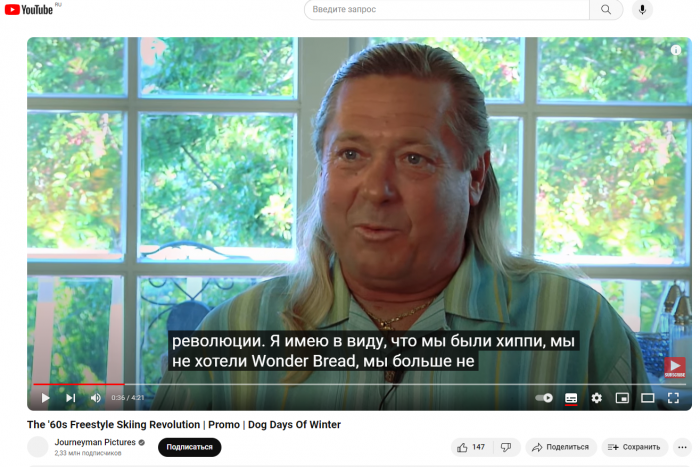Expand the three-dot more actions menu

pos(682,447)
